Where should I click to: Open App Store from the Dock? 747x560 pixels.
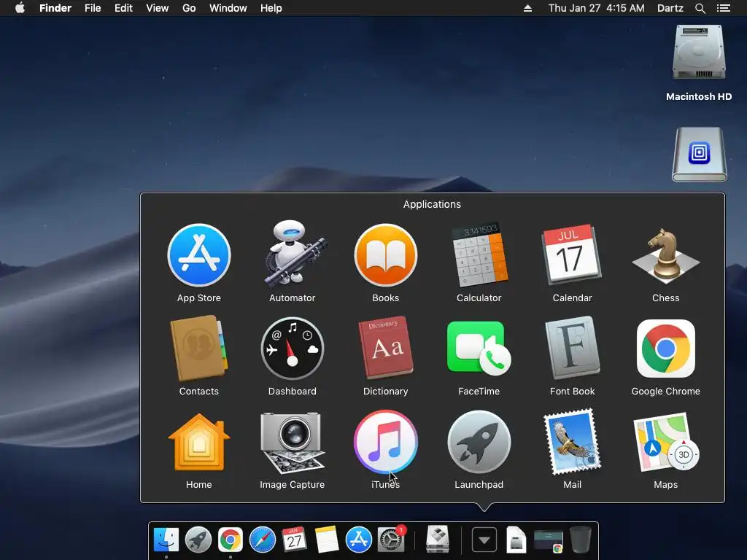click(x=359, y=540)
